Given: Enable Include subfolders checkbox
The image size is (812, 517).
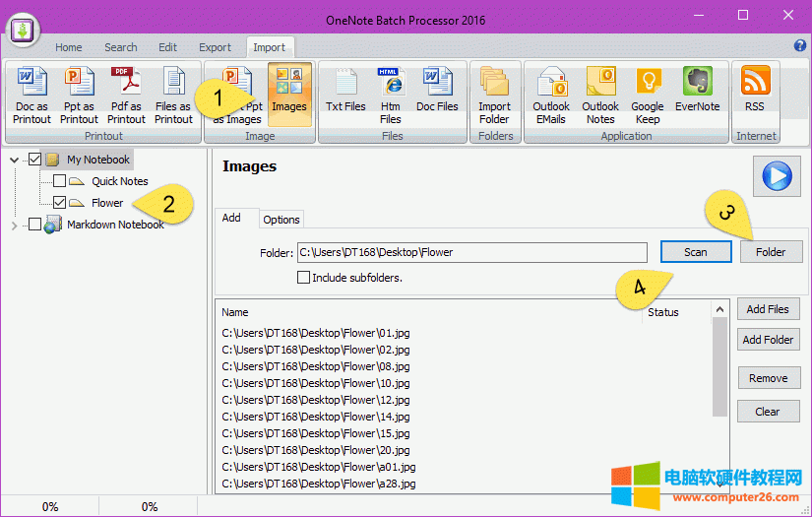Looking at the screenshot, I should 304,278.
